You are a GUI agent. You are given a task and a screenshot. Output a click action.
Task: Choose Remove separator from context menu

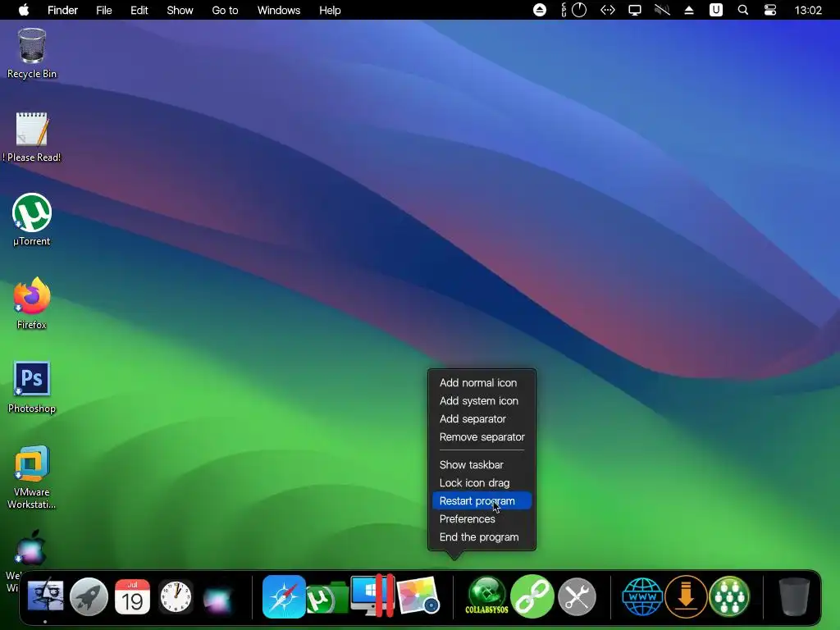(482, 437)
